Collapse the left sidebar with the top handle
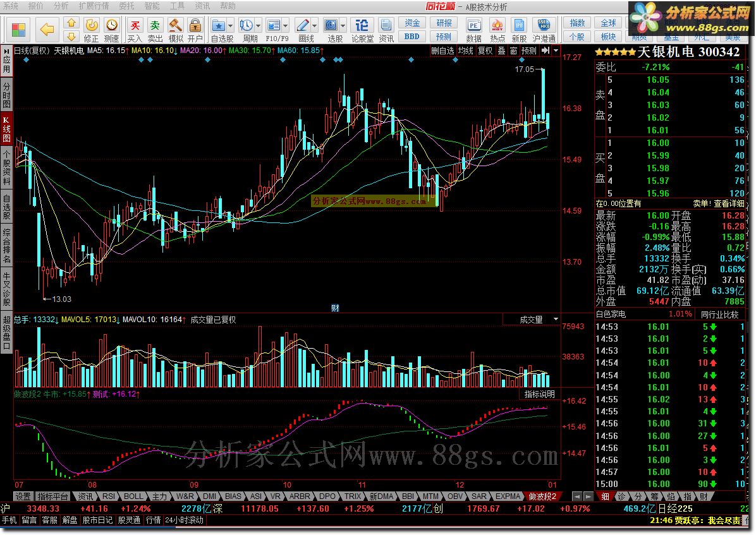The image size is (756, 535). (7, 51)
